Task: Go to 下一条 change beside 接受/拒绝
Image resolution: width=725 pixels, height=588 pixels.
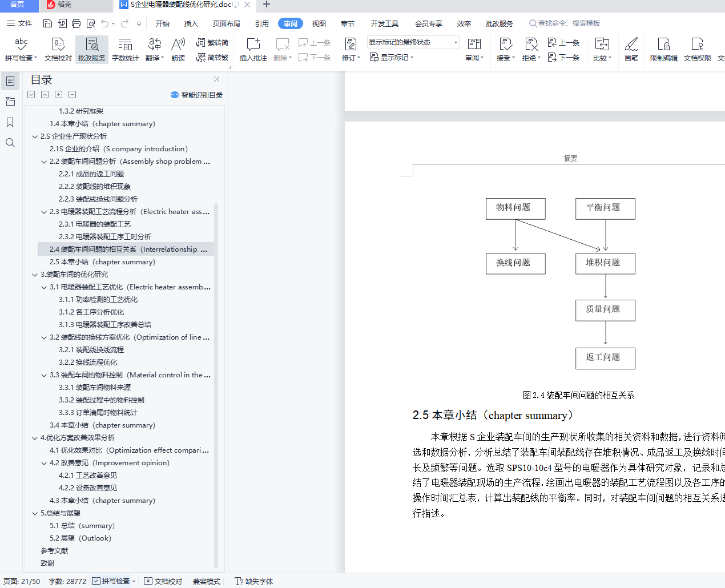Action: tap(563, 58)
